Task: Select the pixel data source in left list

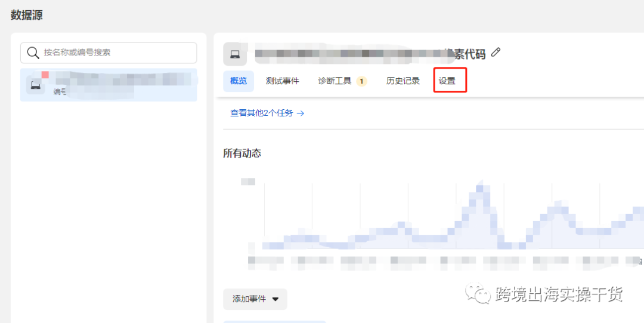Action: [x=109, y=85]
